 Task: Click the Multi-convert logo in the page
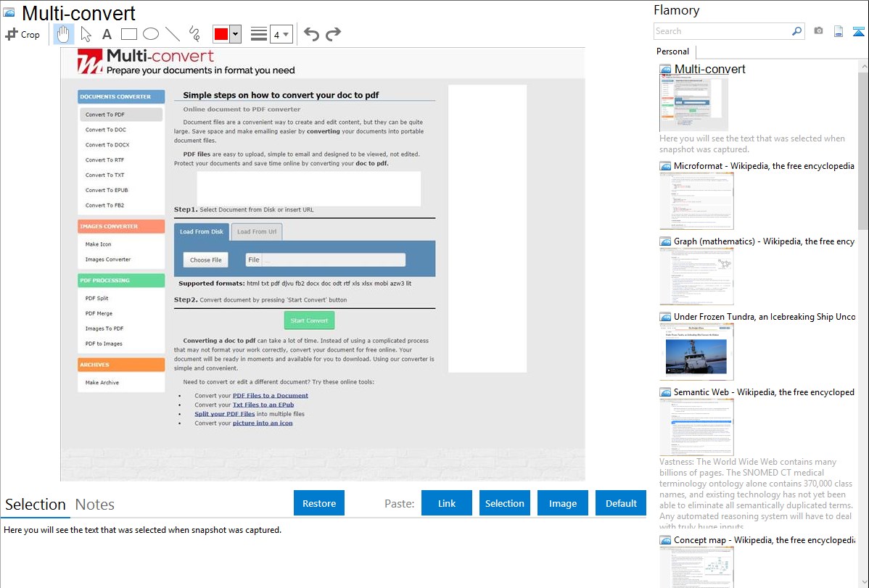tap(90, 62)
